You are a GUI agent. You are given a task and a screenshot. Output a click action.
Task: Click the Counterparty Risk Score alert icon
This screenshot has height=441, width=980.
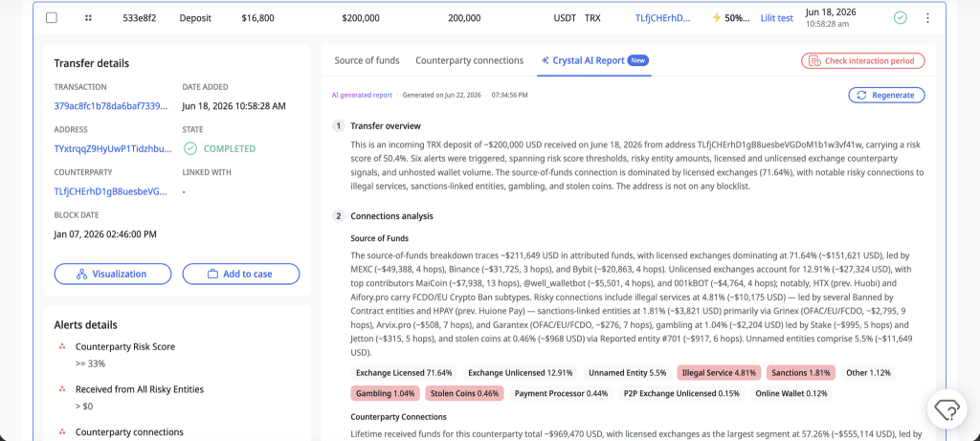click(62, 346)
